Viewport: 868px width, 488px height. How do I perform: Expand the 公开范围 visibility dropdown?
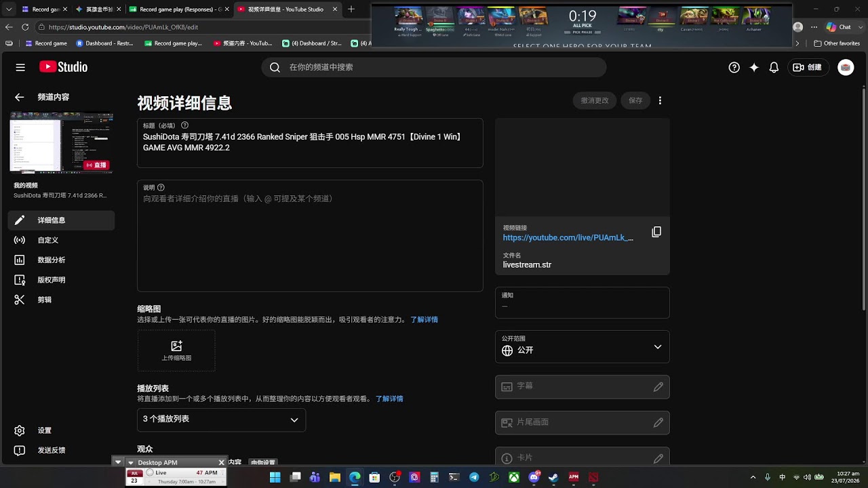(x=582, y=346)
